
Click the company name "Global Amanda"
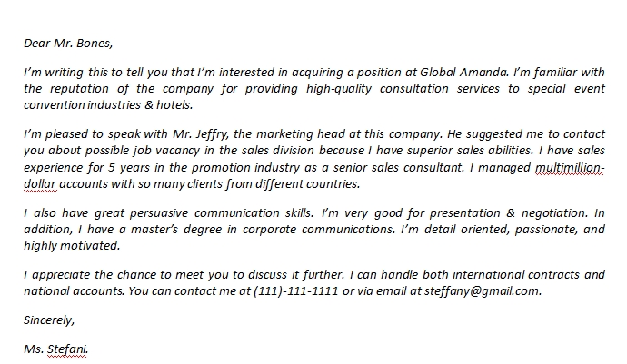coord(463,73)
